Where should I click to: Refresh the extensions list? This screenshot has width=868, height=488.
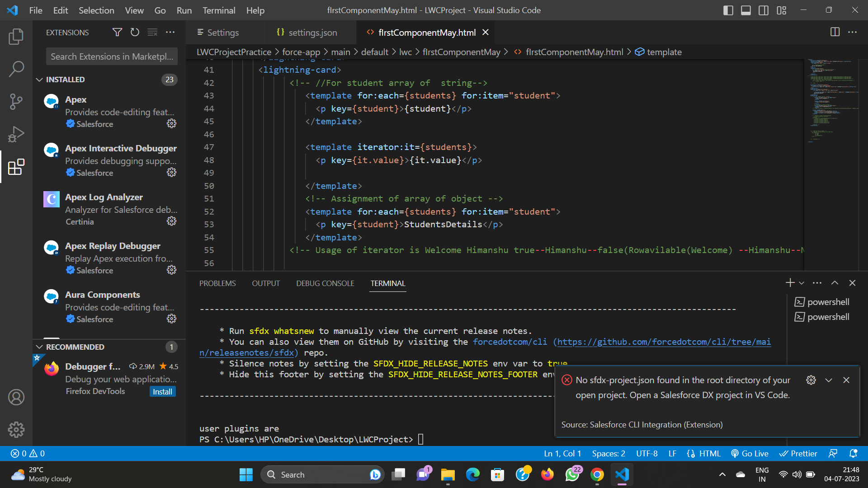coord(135,32)
